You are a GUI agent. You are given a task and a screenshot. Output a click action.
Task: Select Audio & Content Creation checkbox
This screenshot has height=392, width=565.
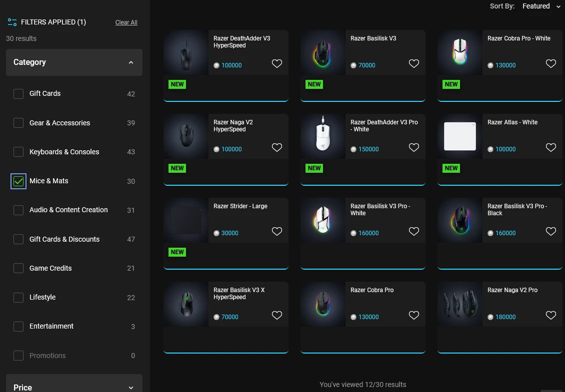(18, 210)
